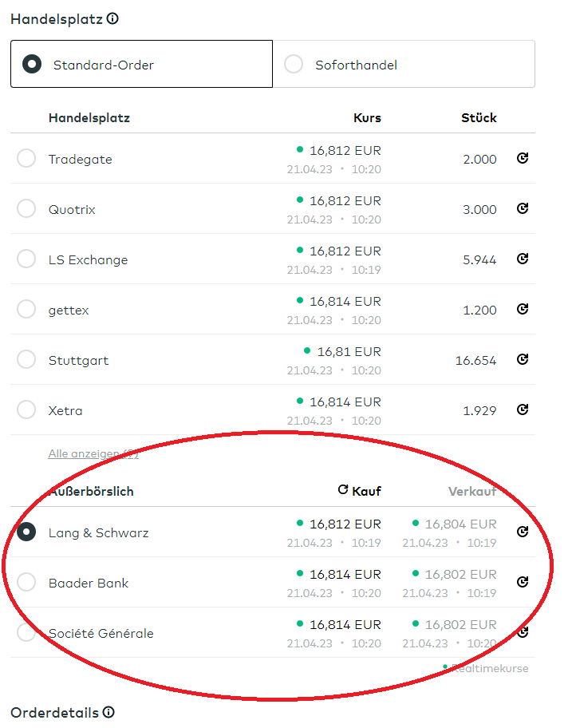This screenshot has height=728, width=576.
Task: Refresh the Stuttgart quote
Action: 523,360
